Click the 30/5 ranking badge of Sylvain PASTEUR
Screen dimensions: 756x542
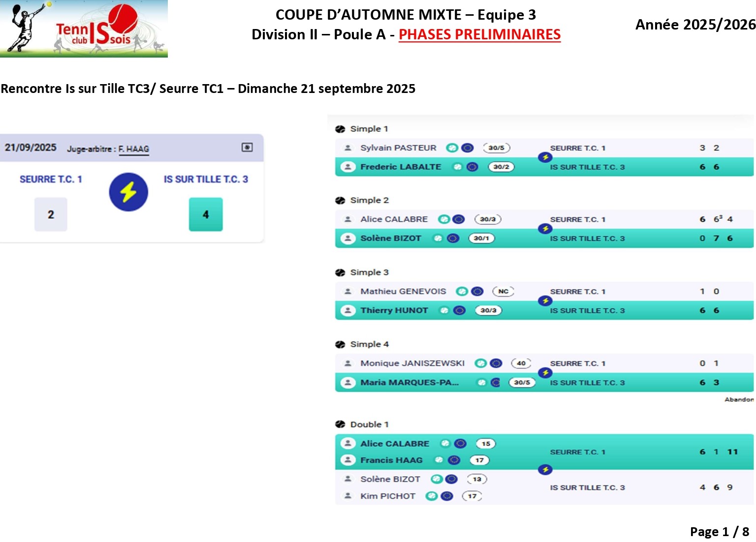pyautogui.click(x=496, y=148)
